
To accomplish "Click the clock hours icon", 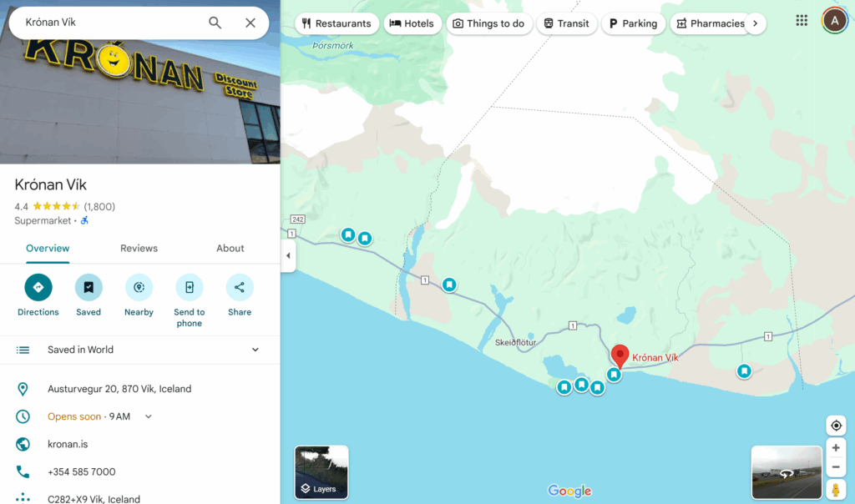I will pos(23,417).
